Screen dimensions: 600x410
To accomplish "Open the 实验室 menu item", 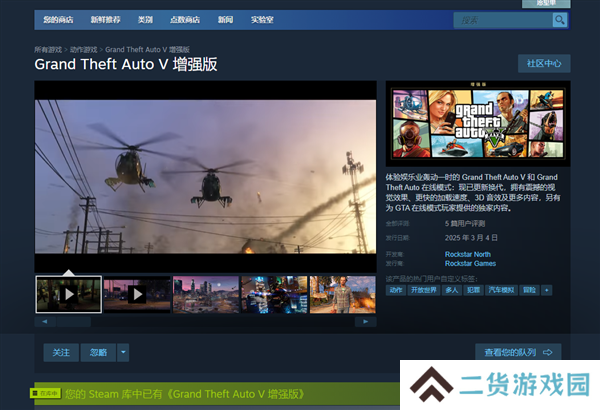I will (x=262, y=20).
